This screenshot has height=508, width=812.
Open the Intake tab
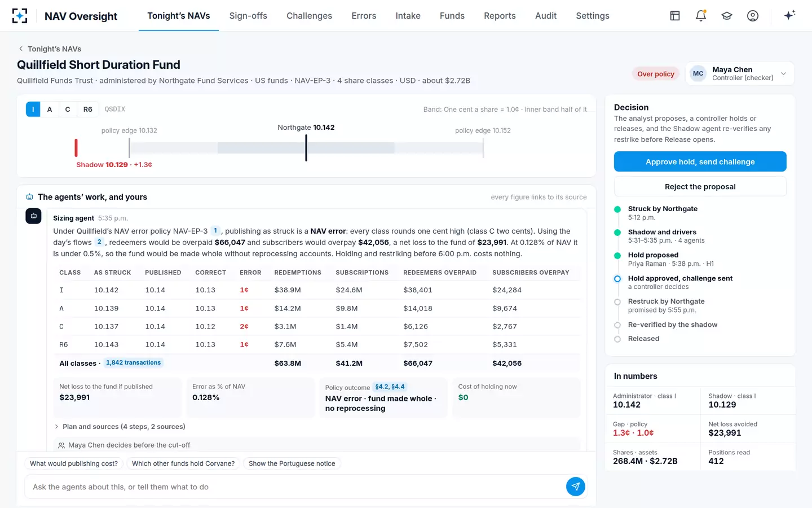coord(408,16)
